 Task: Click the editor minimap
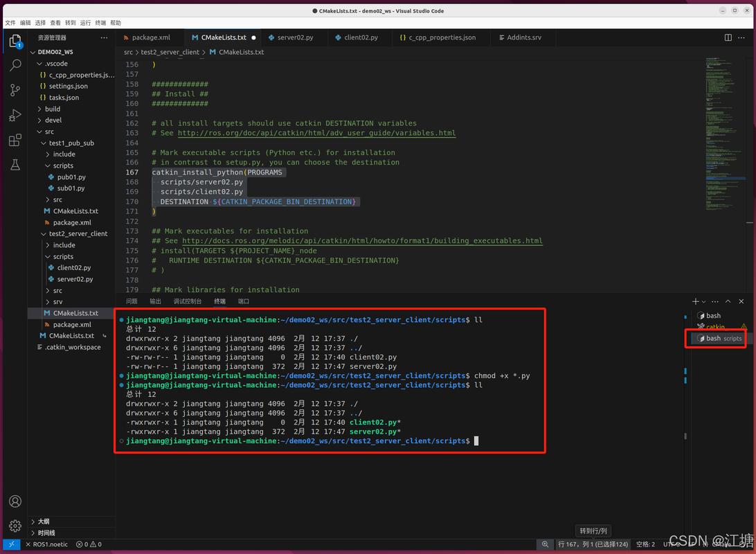coord(725,135)
